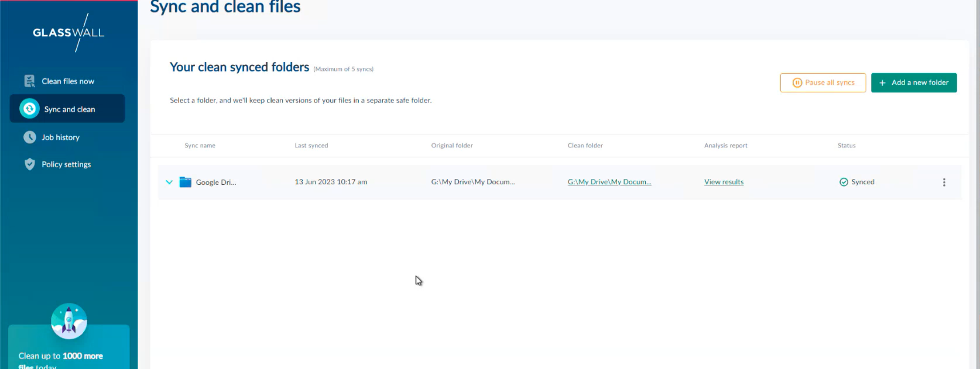Click the Sync name column header
The width and height of the screenshot is (980, 369).
(x=200, y=146)
